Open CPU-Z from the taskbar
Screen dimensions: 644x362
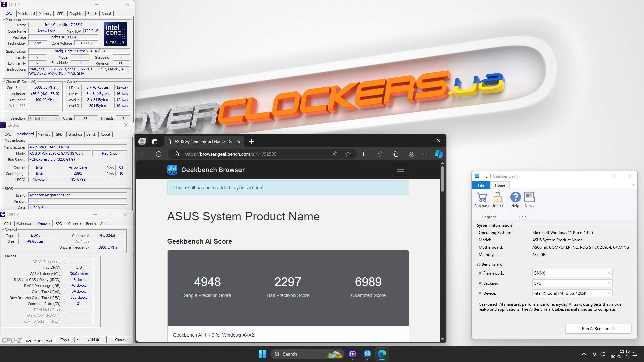click(353, 354)
